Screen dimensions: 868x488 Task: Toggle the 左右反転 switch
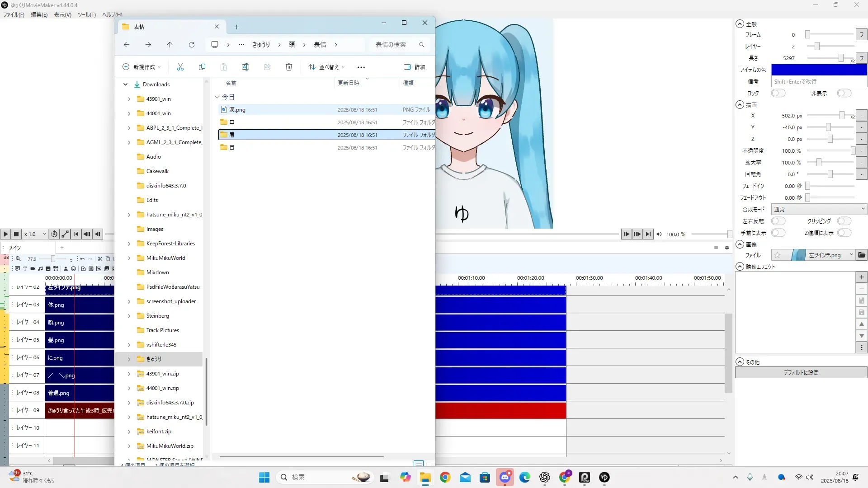click(x=778, y=221)
